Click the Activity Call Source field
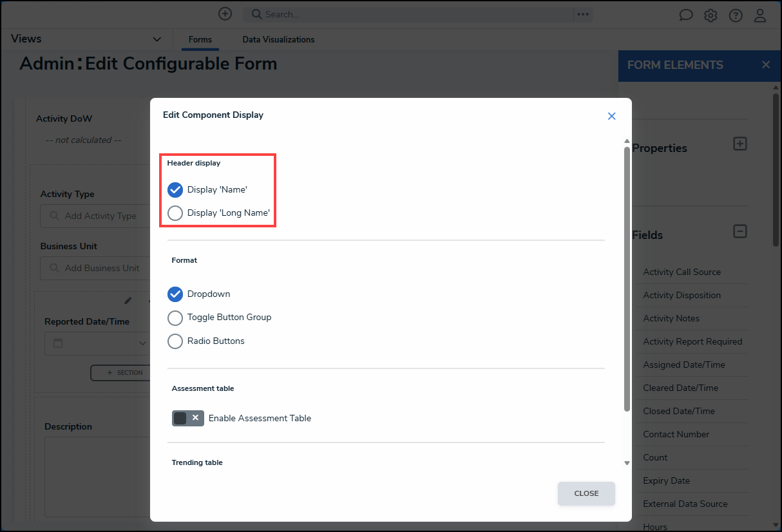The image size is (782, 532). click(682, 272)
